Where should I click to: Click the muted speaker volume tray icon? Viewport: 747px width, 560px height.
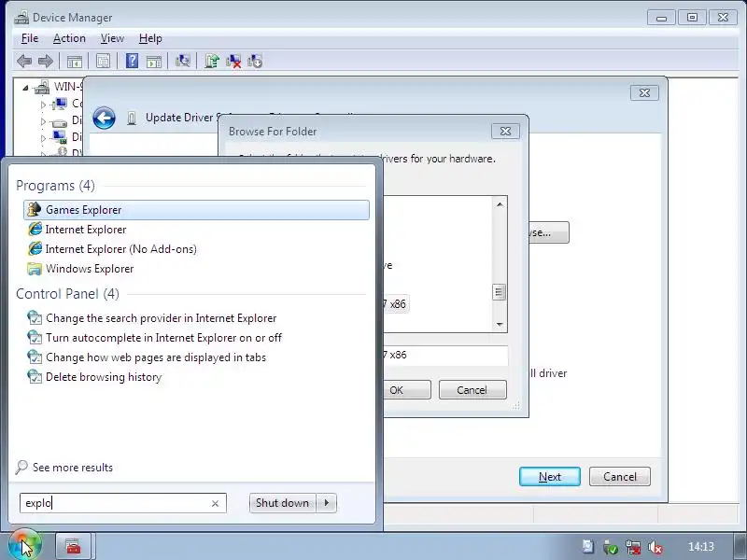click(x=655, y=547)
